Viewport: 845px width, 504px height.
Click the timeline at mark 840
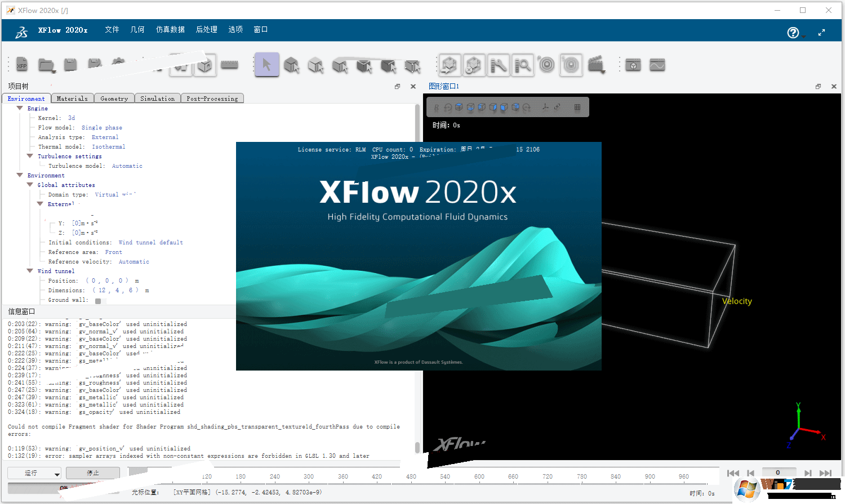pos(616,476)
